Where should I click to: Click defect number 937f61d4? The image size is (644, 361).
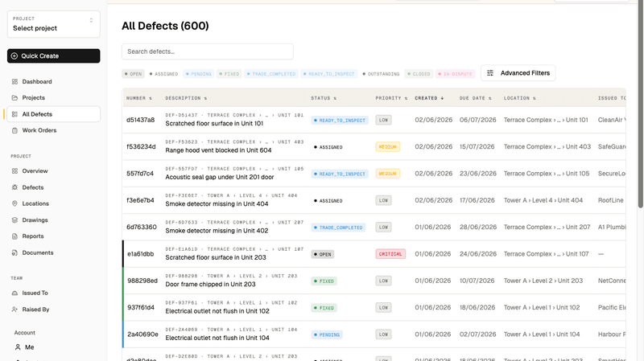(141, 307)
